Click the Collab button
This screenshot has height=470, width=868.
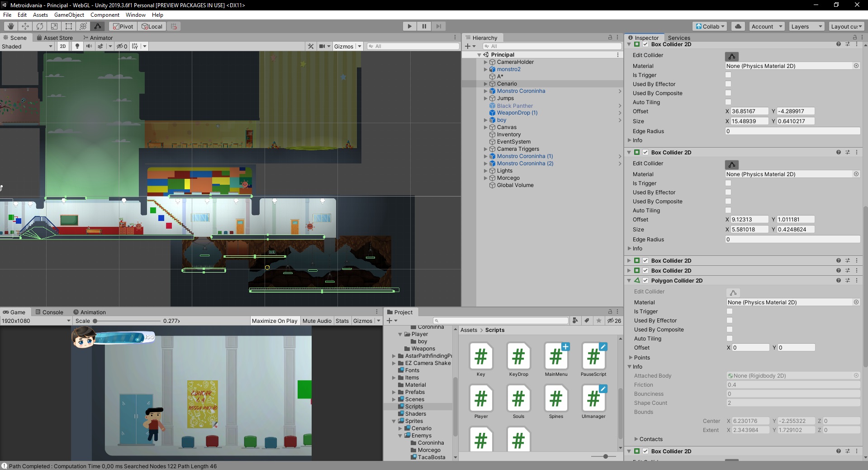(x=710, y=26)
